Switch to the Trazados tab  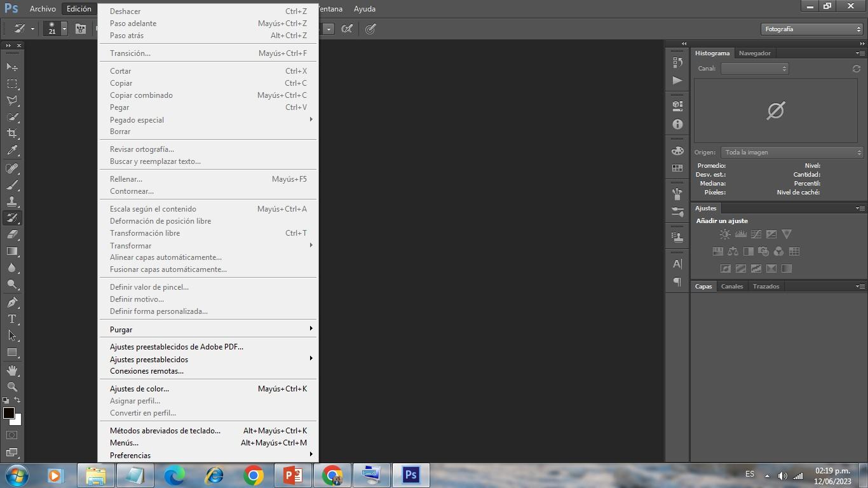(x=766, y=287)
